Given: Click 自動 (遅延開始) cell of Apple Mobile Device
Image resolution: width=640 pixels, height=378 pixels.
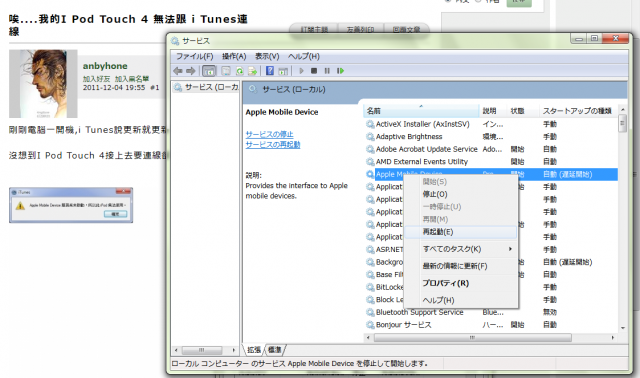Looking at the screenshot, I should (x=567, y=174).
